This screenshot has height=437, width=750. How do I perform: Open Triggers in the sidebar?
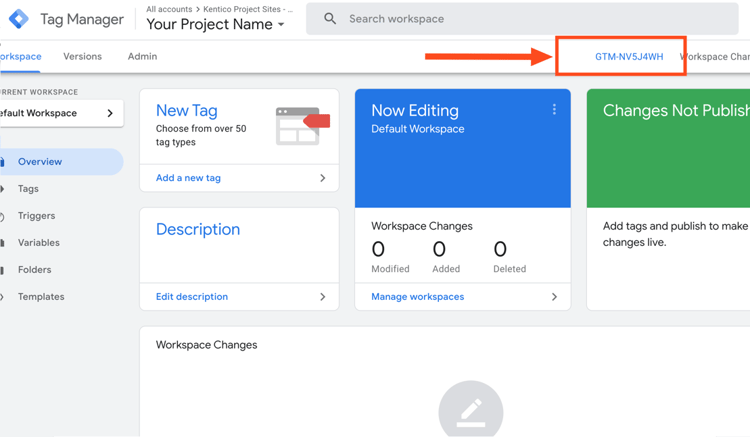pyautogui.click(x=36, y=216)
